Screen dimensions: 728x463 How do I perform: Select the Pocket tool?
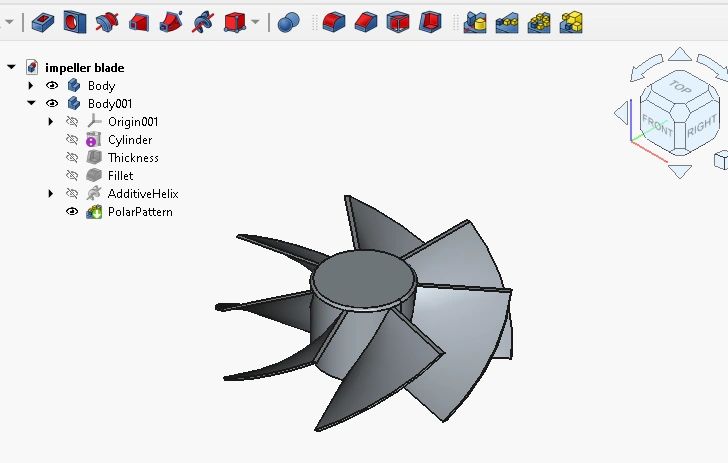coord(43,22)
